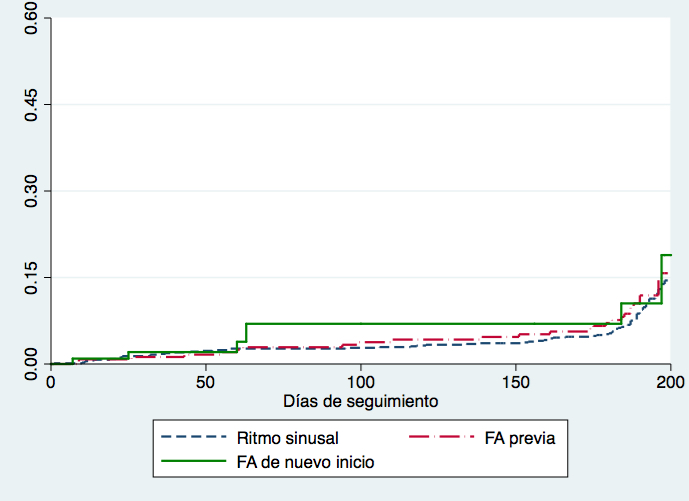Click the 0.00 label on y-axis
Image resolution: width=689 pixels, height=501 pixels.
(x=31, y=362)
